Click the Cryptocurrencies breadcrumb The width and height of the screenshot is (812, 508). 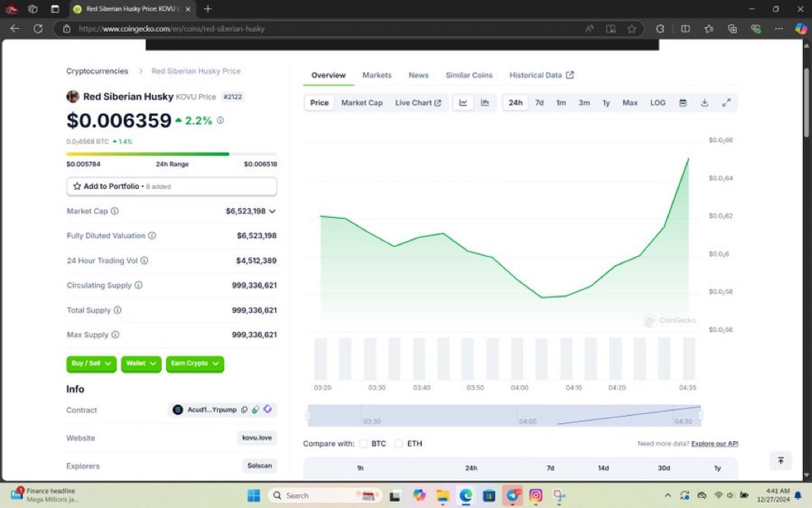[x=97, y=71]
